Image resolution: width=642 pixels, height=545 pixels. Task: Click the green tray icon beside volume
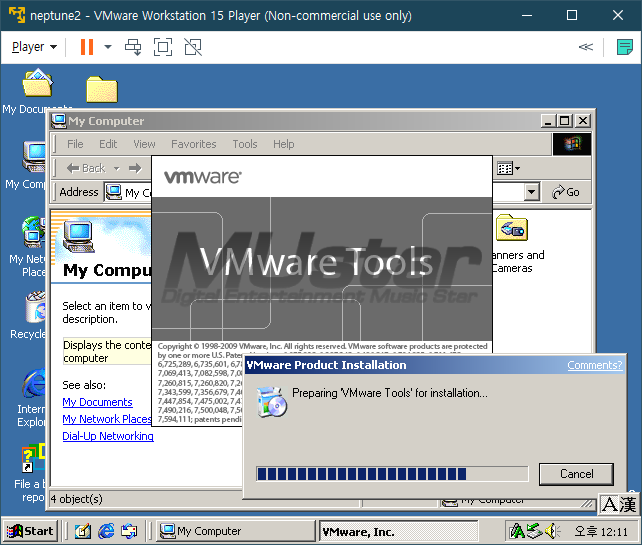click(535, 531)
